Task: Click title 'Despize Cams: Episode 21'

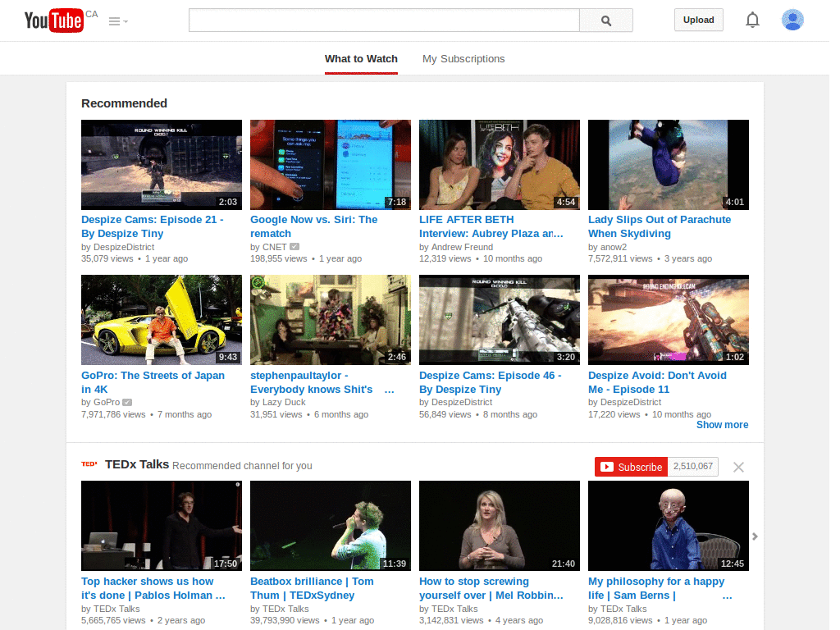Action: tap(152, 226)
